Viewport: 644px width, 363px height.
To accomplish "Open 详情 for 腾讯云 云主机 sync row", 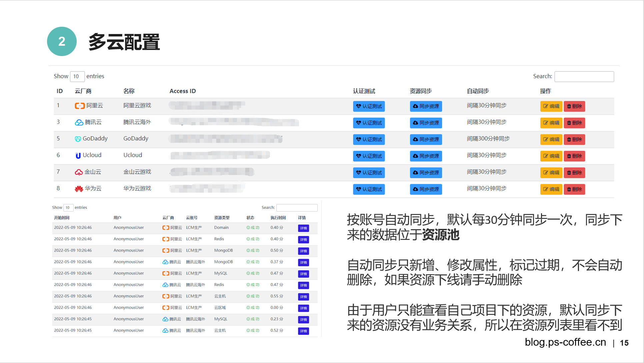I will [x=303, y=331].
